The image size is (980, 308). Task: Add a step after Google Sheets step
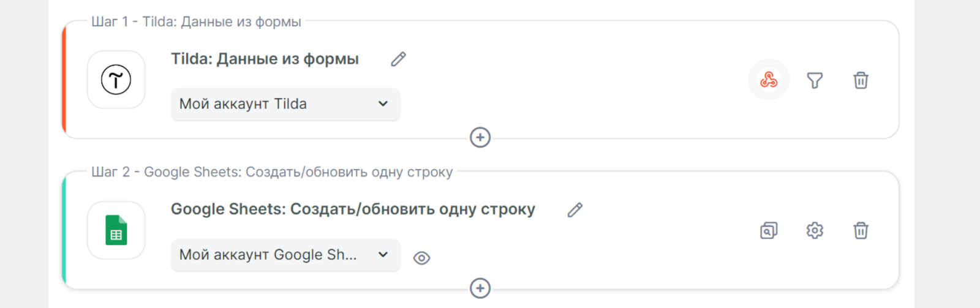click(x=480, y=288)
